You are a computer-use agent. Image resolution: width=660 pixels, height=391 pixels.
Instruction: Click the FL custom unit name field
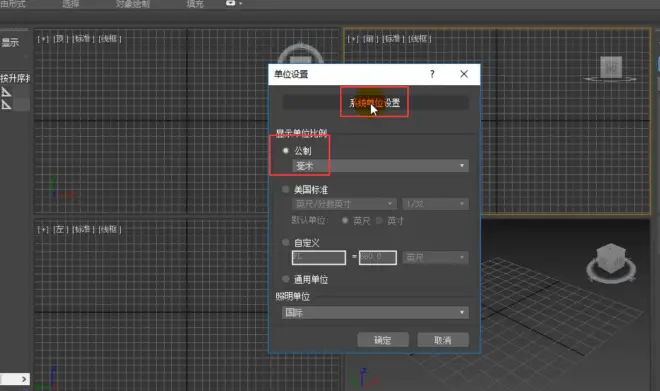click(x=319, y=257)
